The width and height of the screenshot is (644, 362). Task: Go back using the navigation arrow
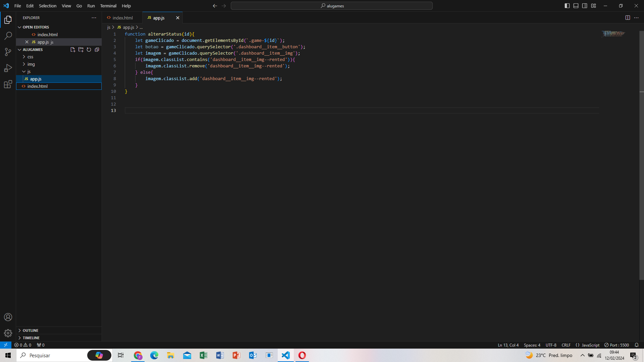215,6
